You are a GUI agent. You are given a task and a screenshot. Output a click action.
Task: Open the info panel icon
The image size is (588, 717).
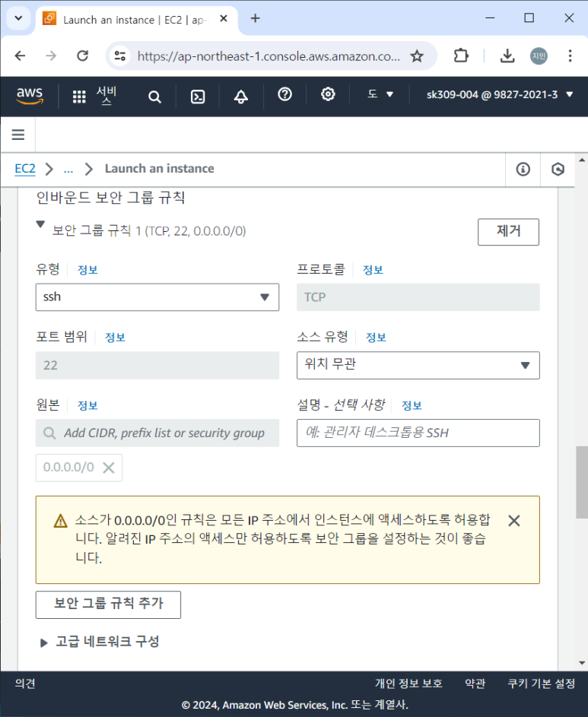pyautogui.click(x=523, y=170)
